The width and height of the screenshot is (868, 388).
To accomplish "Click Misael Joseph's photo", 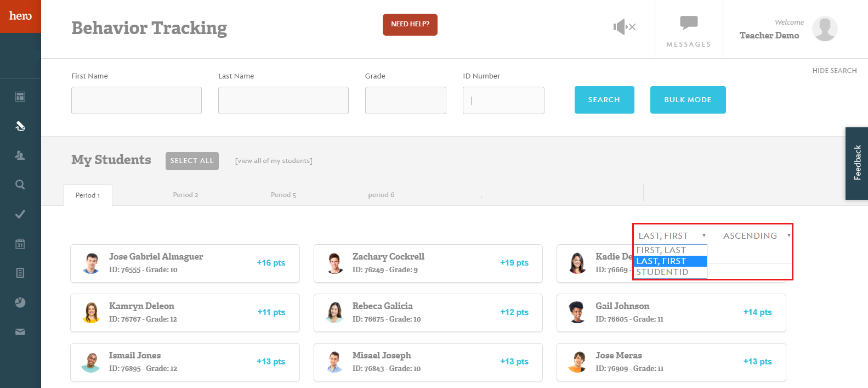I will coord(334,362).
